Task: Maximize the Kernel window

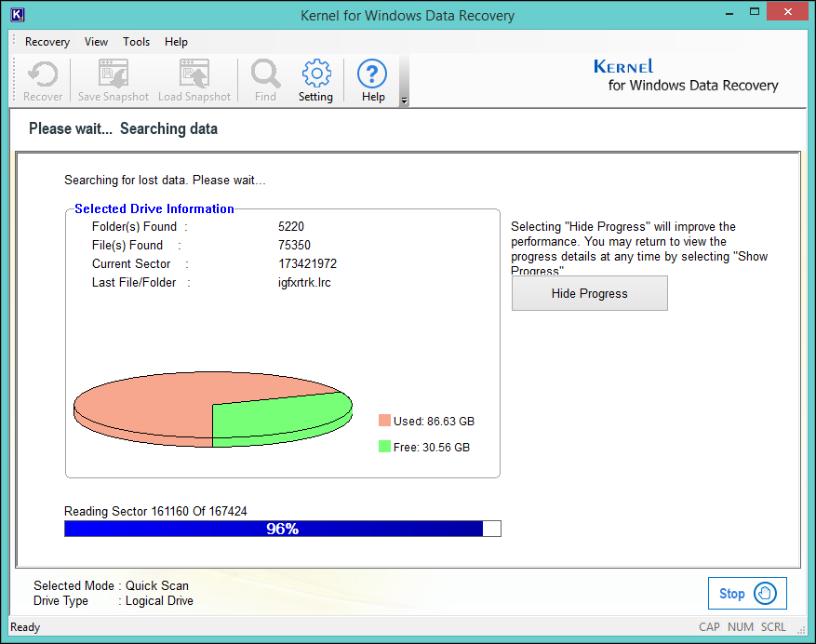Action: point(755,12)
